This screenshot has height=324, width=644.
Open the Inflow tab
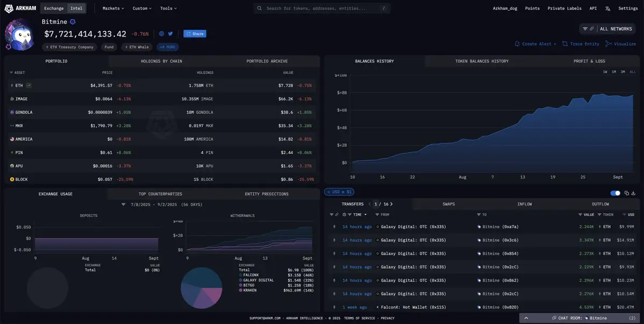(524, 204)
